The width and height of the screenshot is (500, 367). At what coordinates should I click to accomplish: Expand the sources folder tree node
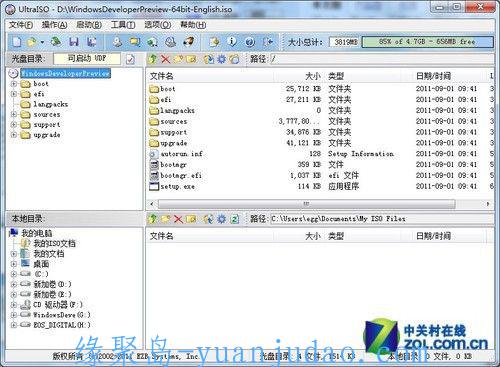coord(14,115)
